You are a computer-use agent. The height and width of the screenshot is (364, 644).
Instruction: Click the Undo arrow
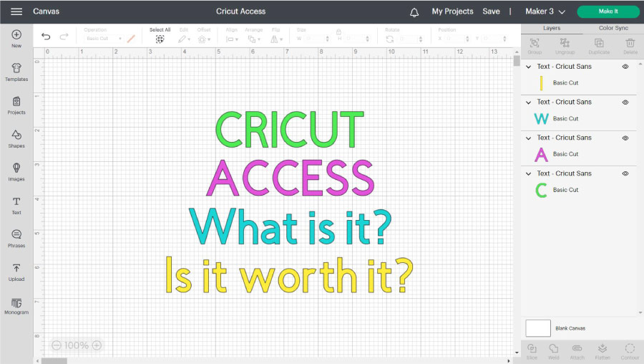click(46, 37)
